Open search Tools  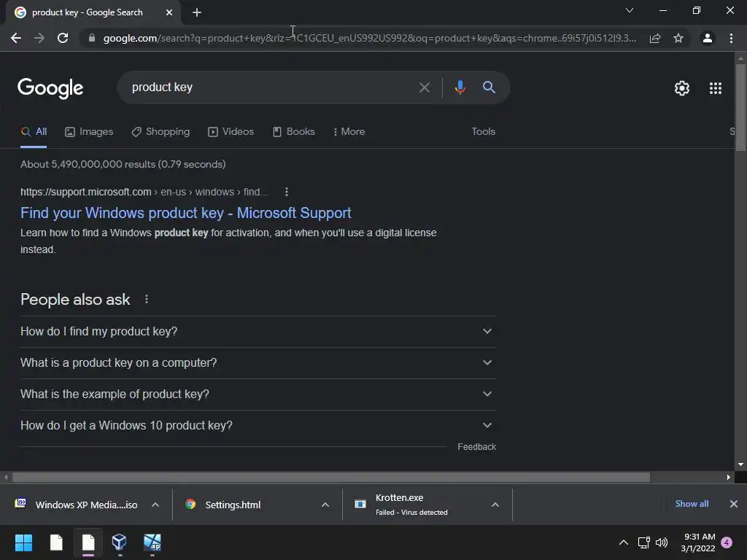click(x=483, y=131)
